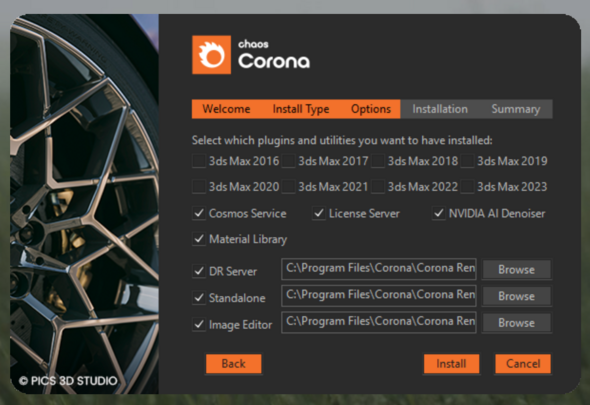The height and width of the screenshot is (405, 590).
Task: Browse for the DR Server install path
Action: tap(516, 269)
